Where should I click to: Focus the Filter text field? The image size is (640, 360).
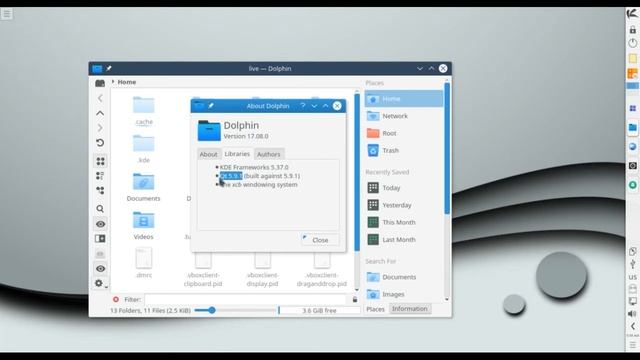click(x=245, y=299)
